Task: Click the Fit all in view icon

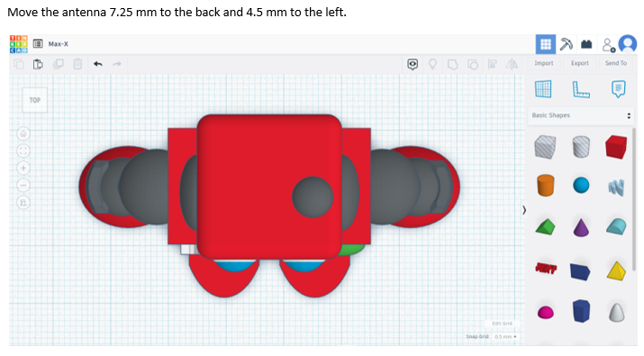Action: click(x=23, y=151)
